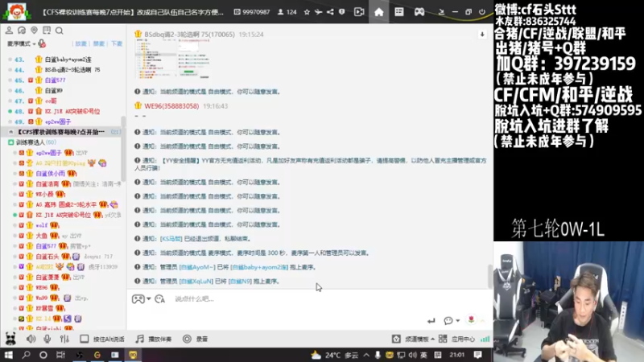Screen dimensions: 644x362
Task: Click the [KS马哲] user link in notice
Action: 171,238
